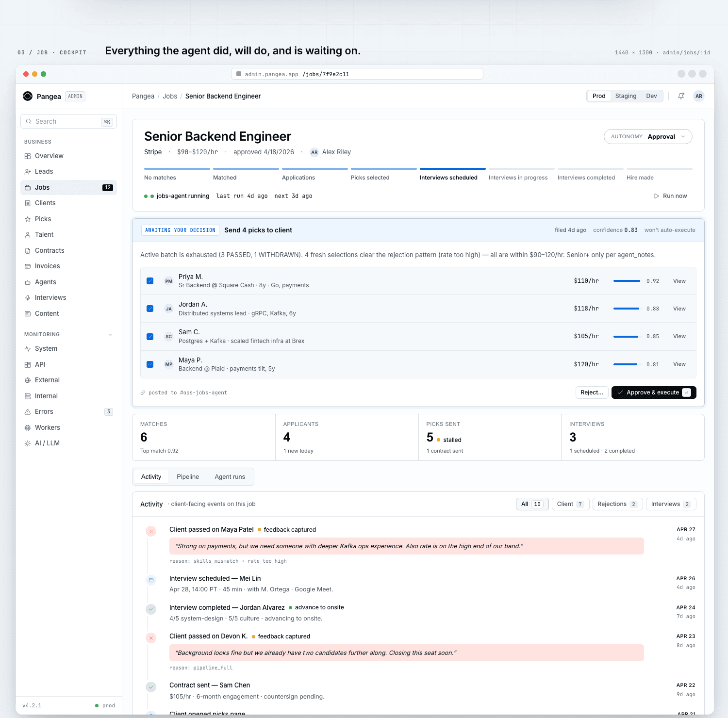The height and width of the screenshot is (718, 728).
Task: Open the notifications bell
Action: point(681,96)
